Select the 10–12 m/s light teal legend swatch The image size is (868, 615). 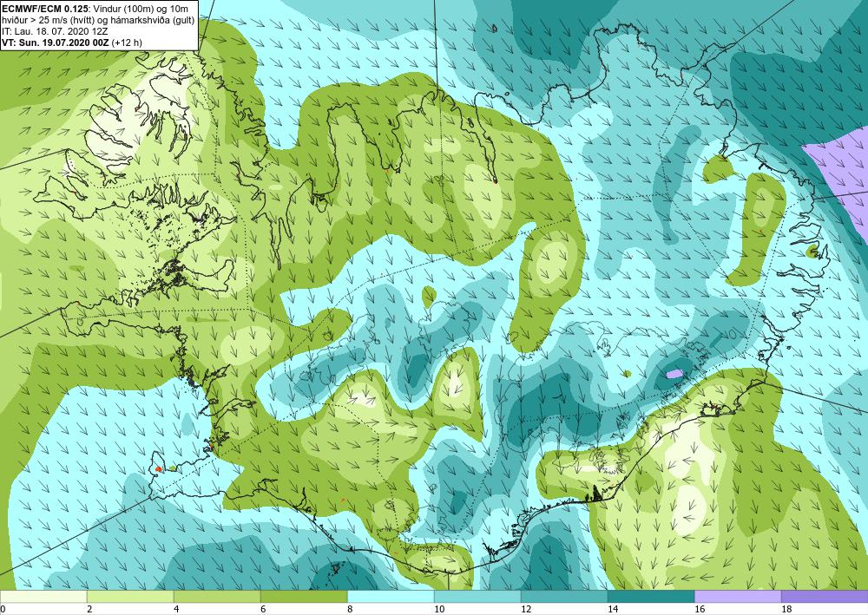click(x=477, y=596)
